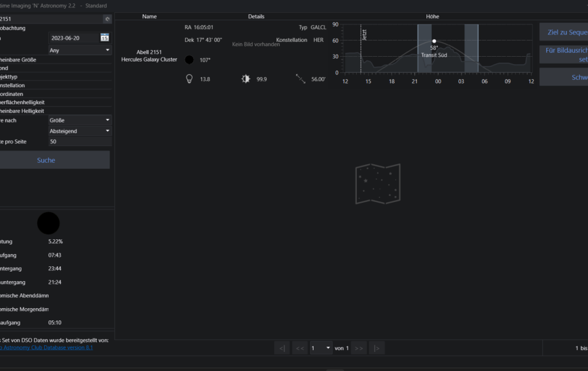Click the sky map icon in center
The width and height of the screenshot is (588, 371).
click(377, 184)
